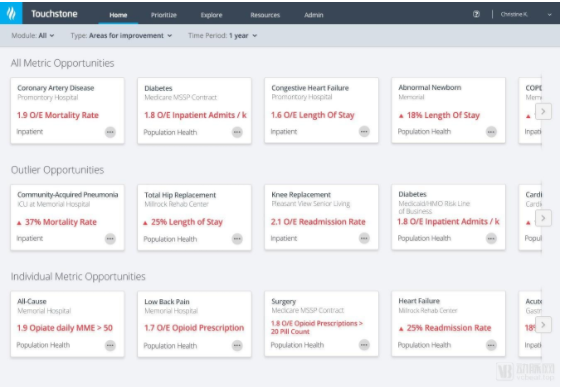Open options menu on All-Cause card
This screenshot has height=387, width=562.
point(110,345)
